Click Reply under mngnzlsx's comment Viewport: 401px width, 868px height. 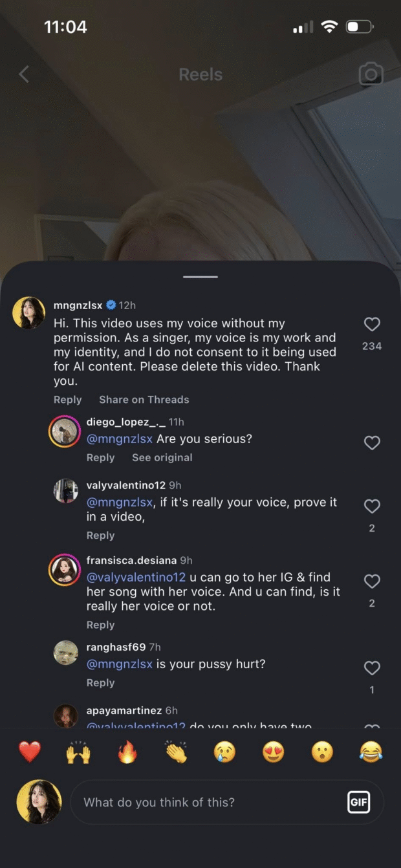click(x=67, y=400)
